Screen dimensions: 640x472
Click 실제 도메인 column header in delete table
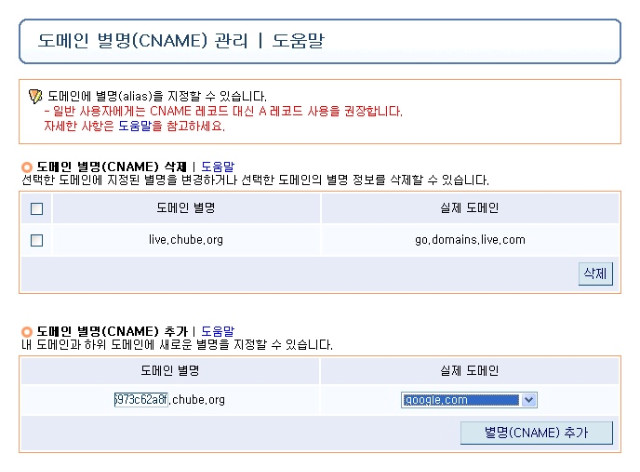[470, 208]
